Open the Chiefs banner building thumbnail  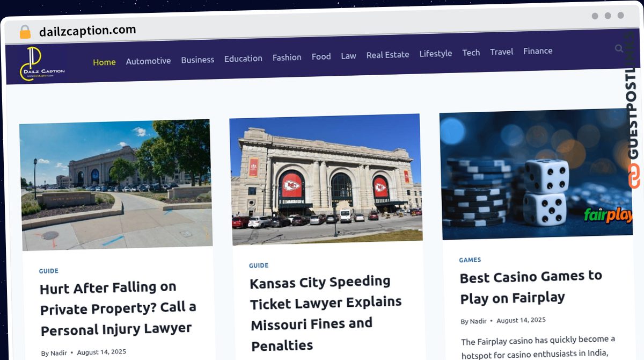tap(326, 178)
